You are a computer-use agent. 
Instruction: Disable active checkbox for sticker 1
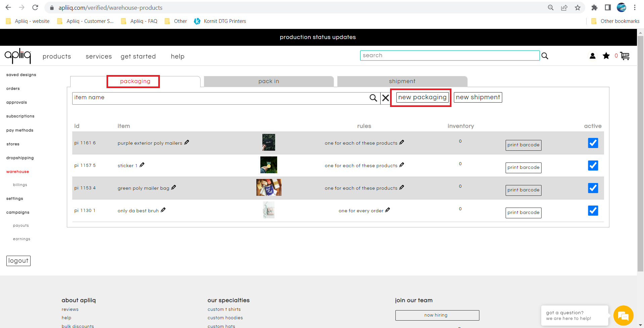(593, 165)
